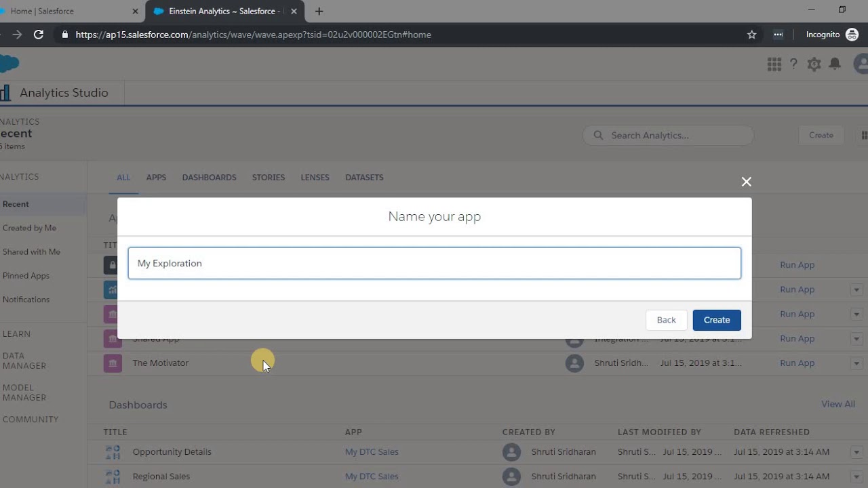Expand Opportunity Details row dropdown
Image resolution: width=868 pixels, height=488 pixels.
point(856,452)
